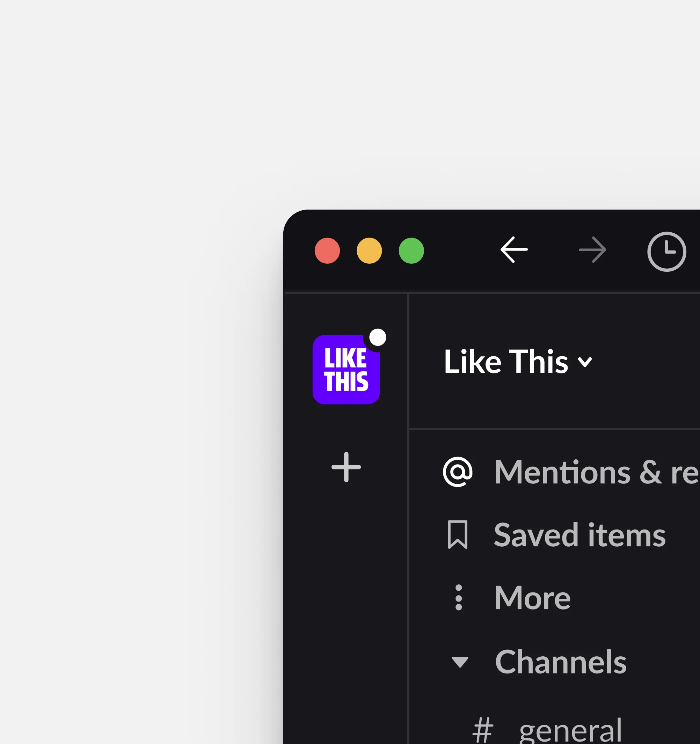Viewport: 700px width, 744px height.
Task: Click the chevron next to Like This
Action: [x=585, y=362]
